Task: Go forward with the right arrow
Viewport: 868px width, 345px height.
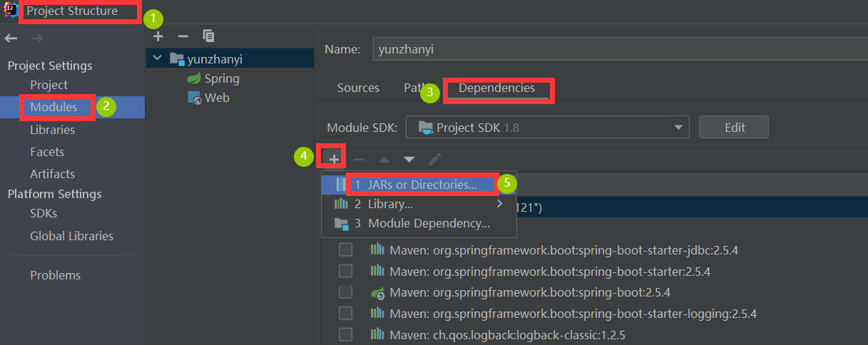Action: 37,38
